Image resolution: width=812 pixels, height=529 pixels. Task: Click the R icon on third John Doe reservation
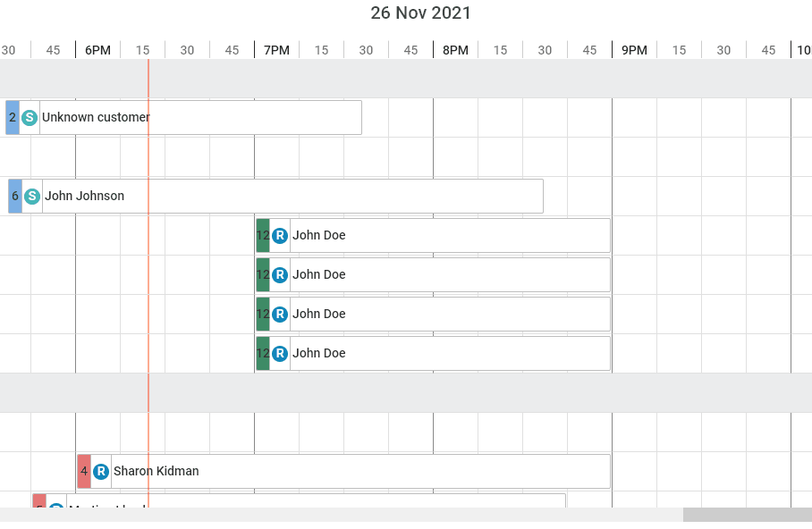point(280,314)
